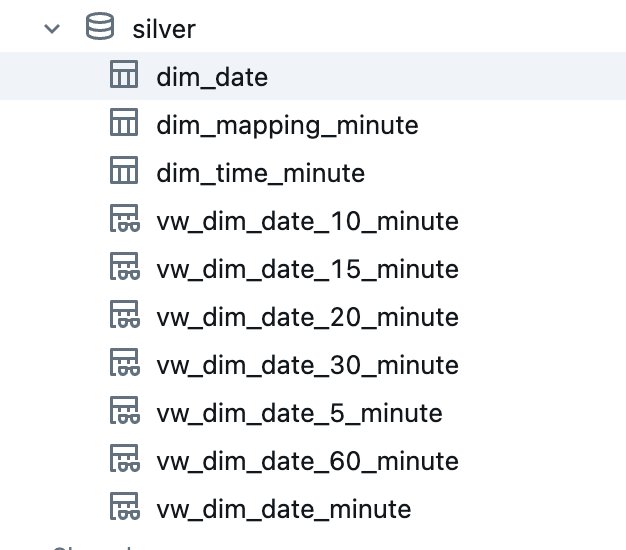This screenshot has height=550, width=626.
Task: Click the vw_dim_date_30_minute view icon
Action: pos(123,364)
